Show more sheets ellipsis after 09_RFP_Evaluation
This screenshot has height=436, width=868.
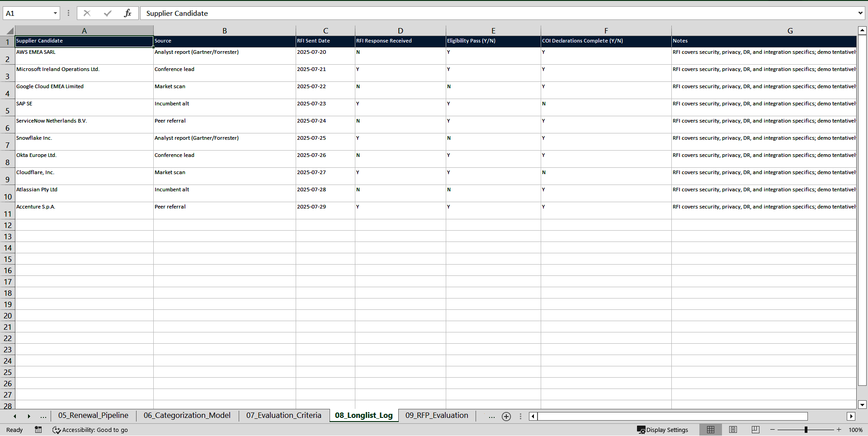pyautogui.click(x=492, y=416)
